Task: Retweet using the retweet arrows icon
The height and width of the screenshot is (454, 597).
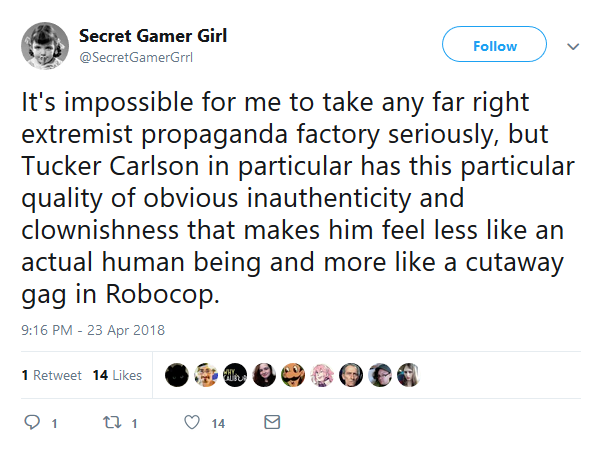Action: click(x=112, y=422)
